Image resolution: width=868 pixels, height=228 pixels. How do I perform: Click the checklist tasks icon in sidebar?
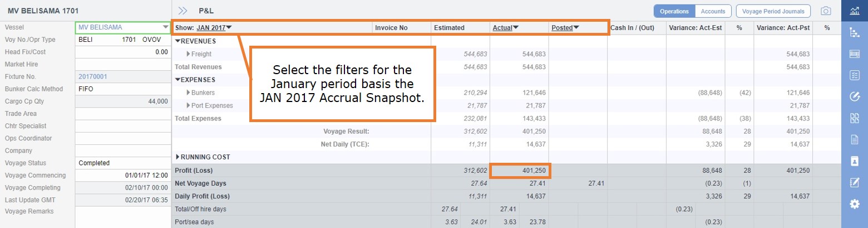[x=854, y=75]
